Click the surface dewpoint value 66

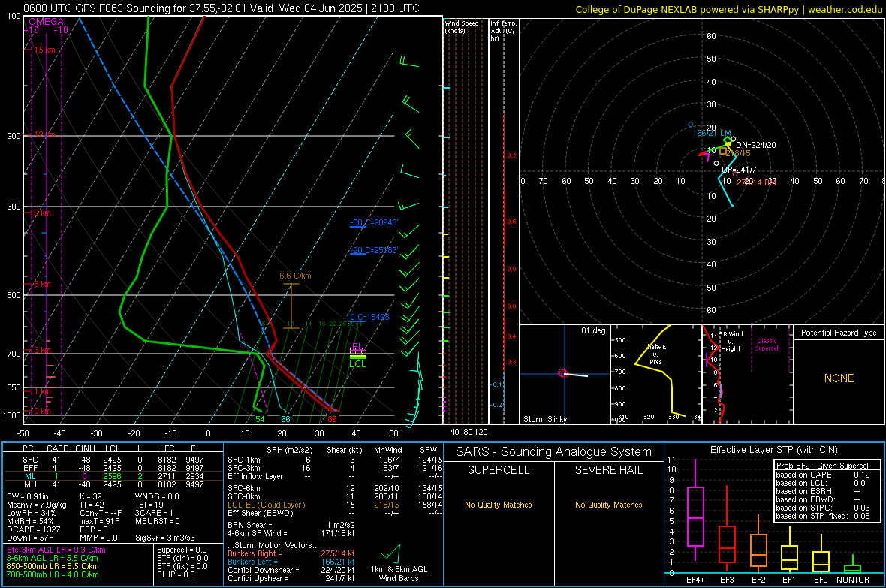pos(285,419)
